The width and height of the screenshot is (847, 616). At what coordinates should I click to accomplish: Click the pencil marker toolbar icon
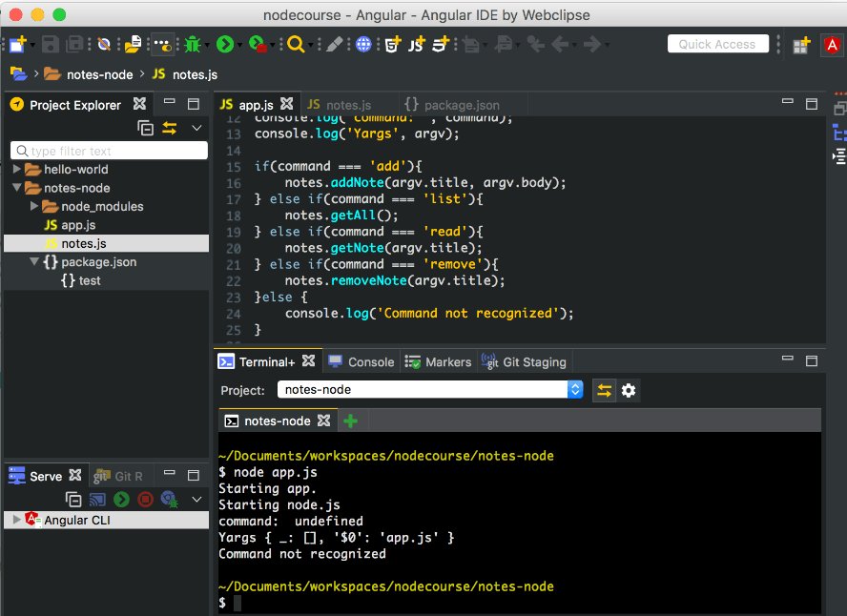point(334,44)
